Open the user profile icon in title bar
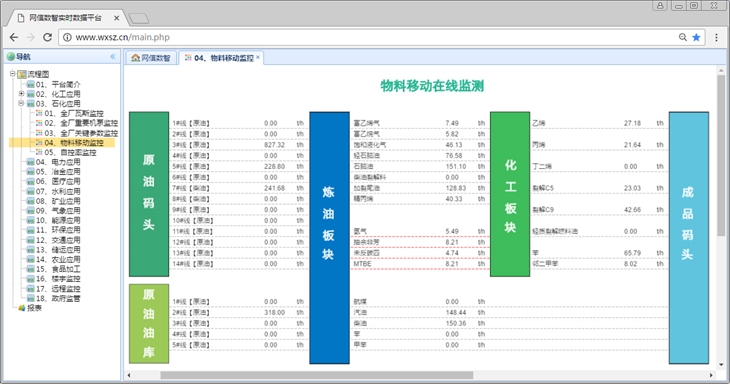 [x=660, y=6]
